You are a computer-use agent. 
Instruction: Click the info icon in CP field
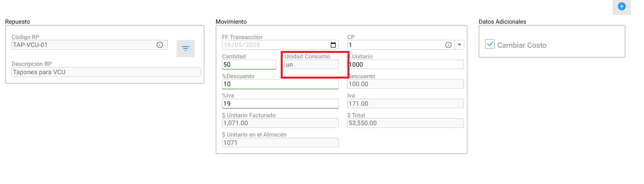pos(448,45)
